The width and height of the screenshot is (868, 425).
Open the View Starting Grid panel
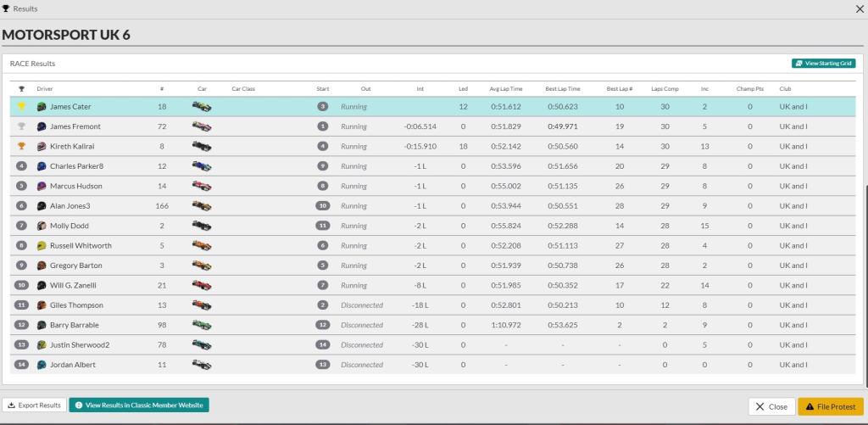pos(823,64)
